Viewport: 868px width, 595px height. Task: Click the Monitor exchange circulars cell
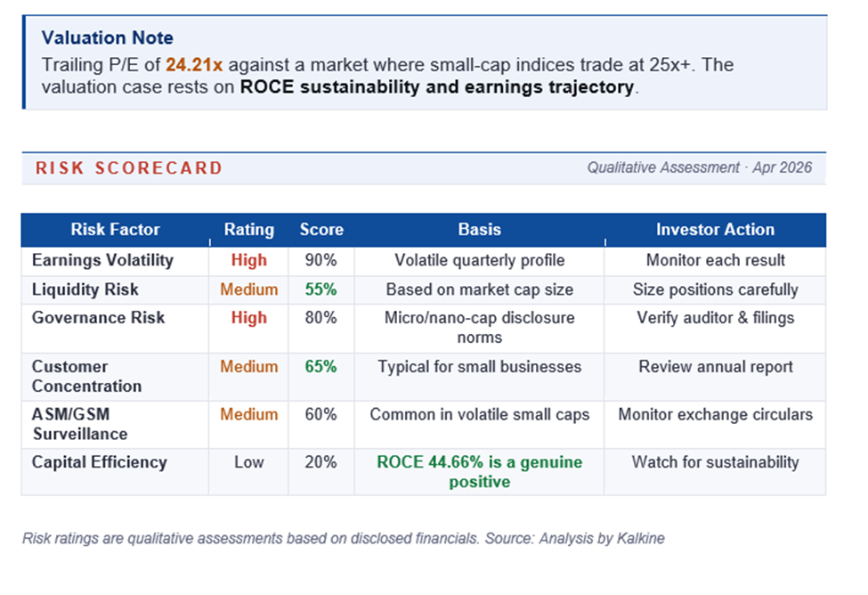(x=715, y=414)
